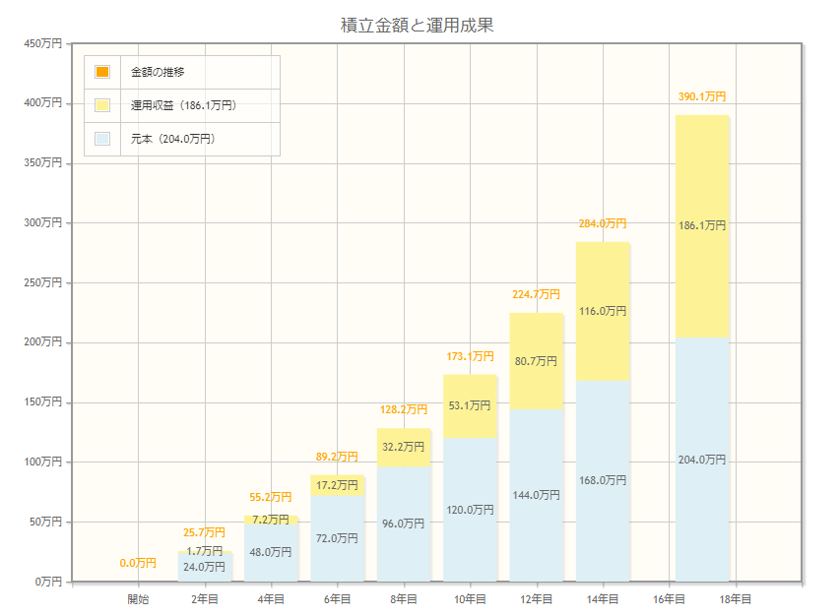Select the 72.0万円 blue segment value
This screenshot has width=840, height=616.
(337, 538)
